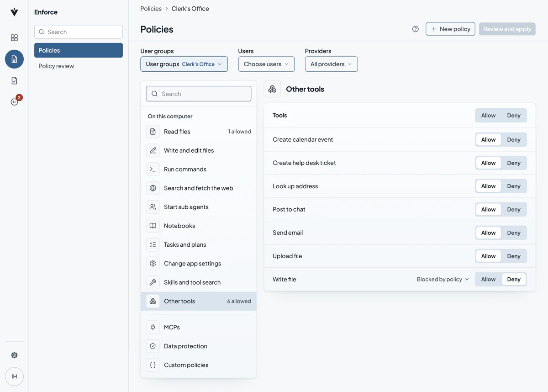Allow all in the Tools header row
The height and width of the screenshot is (392, 548).
tap(488, 115)
